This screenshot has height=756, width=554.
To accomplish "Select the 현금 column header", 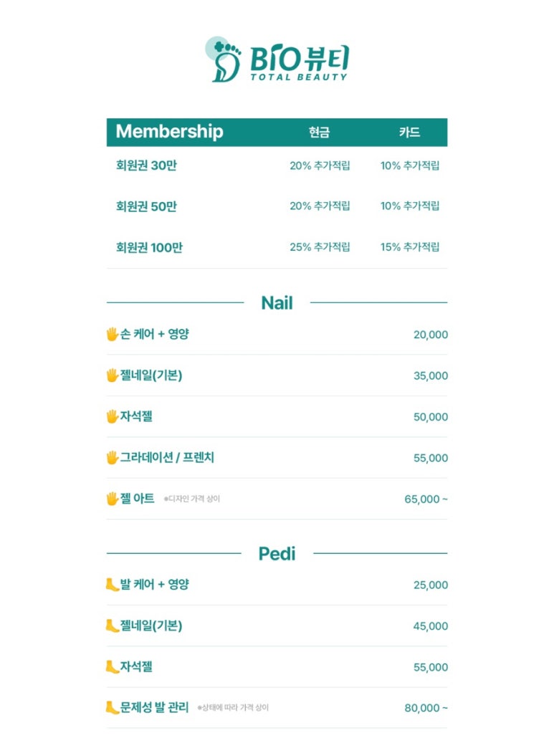I will pos(319,132).
